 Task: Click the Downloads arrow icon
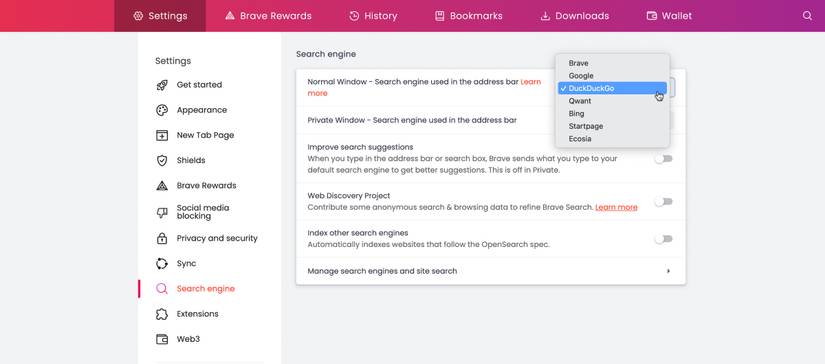(x=545, y=16)
